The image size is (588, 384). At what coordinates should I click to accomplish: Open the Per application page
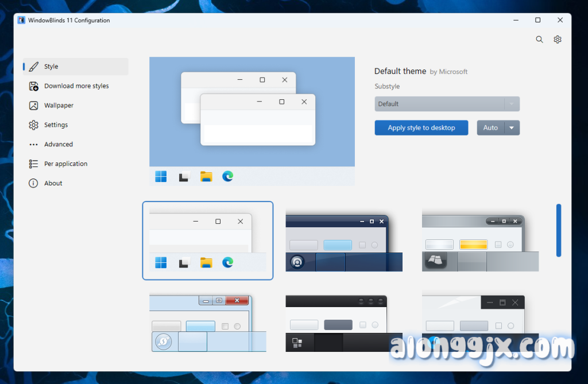pyautogui.click(x=65, y=164)
